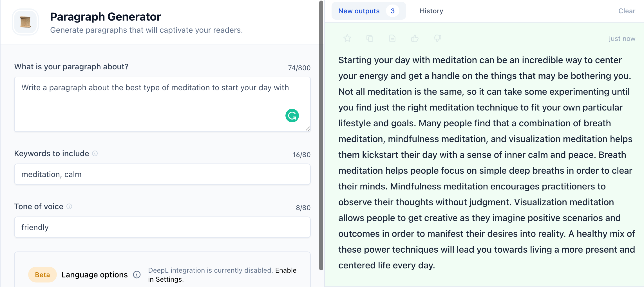Focus the Tone of voice field
The width and height of the screenshot is (644, 287).
tap(162, 227)
